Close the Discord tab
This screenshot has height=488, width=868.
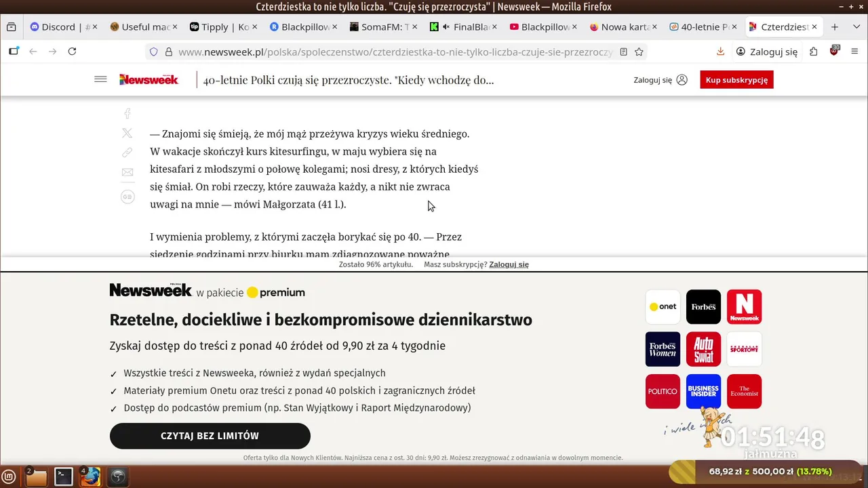[94, 27]
